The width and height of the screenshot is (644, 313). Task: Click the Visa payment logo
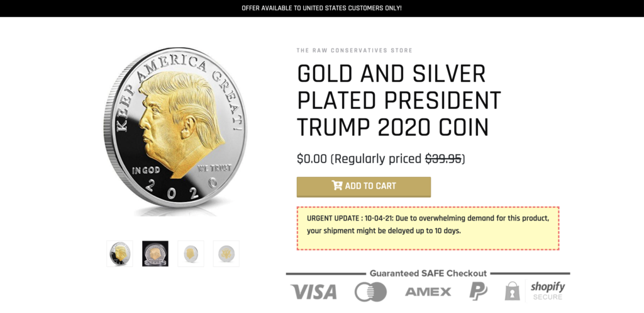313,292
